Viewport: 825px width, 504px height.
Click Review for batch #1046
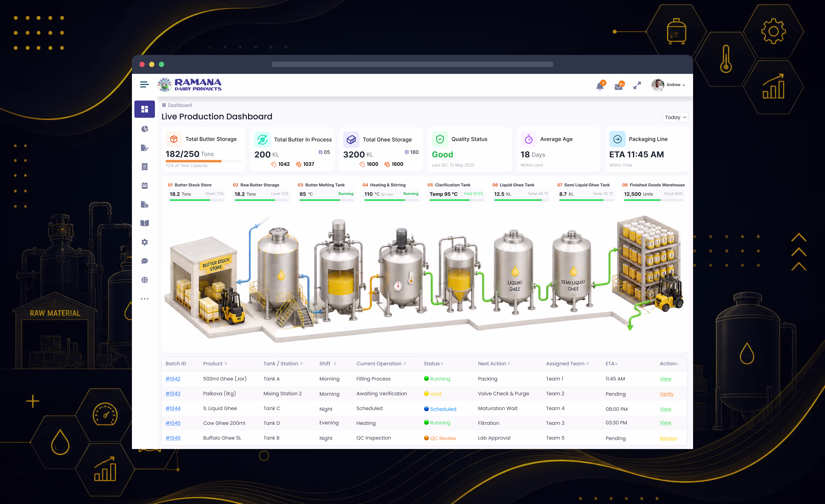click(668, 438)
